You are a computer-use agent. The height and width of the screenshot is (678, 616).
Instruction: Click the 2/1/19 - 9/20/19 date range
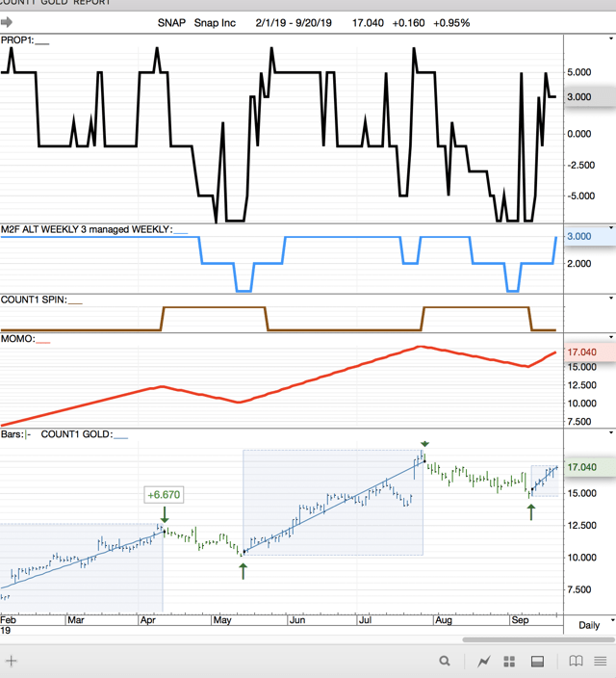[x=294, y=23]
